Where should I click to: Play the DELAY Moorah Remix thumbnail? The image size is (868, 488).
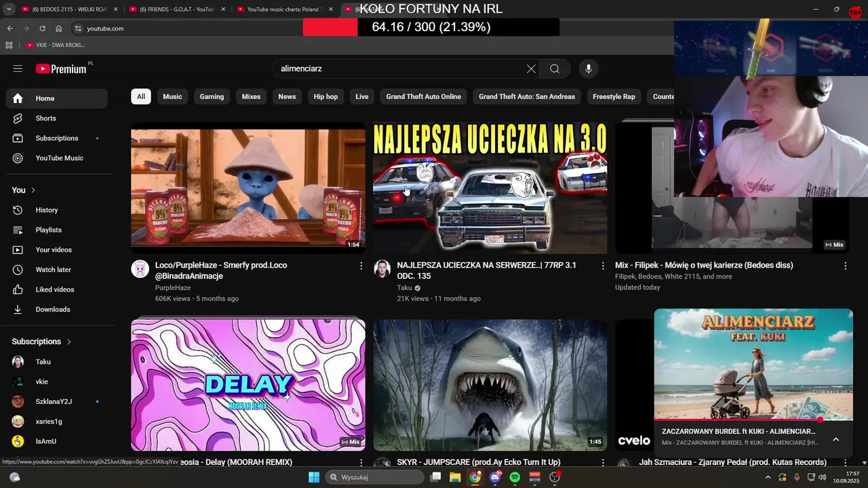248,385
